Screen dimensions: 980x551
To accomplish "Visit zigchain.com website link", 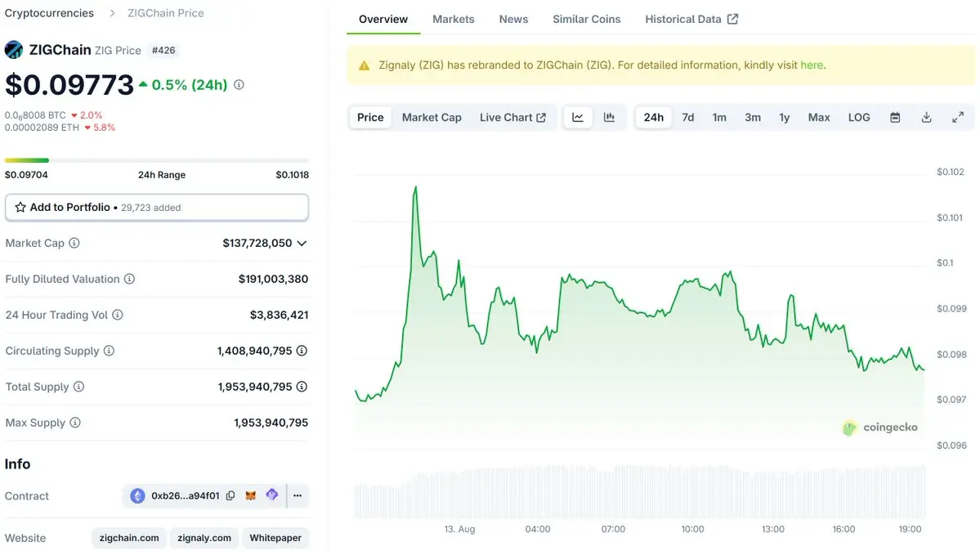I will point(129,538).
